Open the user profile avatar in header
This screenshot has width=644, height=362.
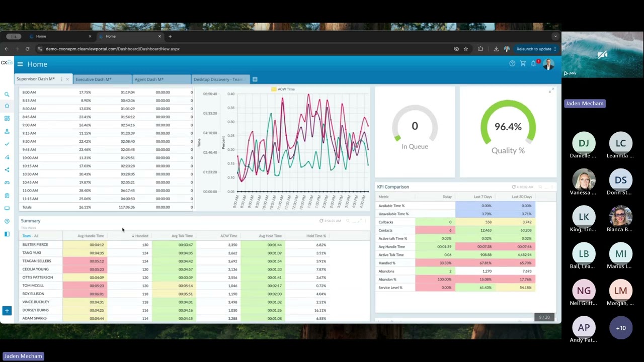548,64
